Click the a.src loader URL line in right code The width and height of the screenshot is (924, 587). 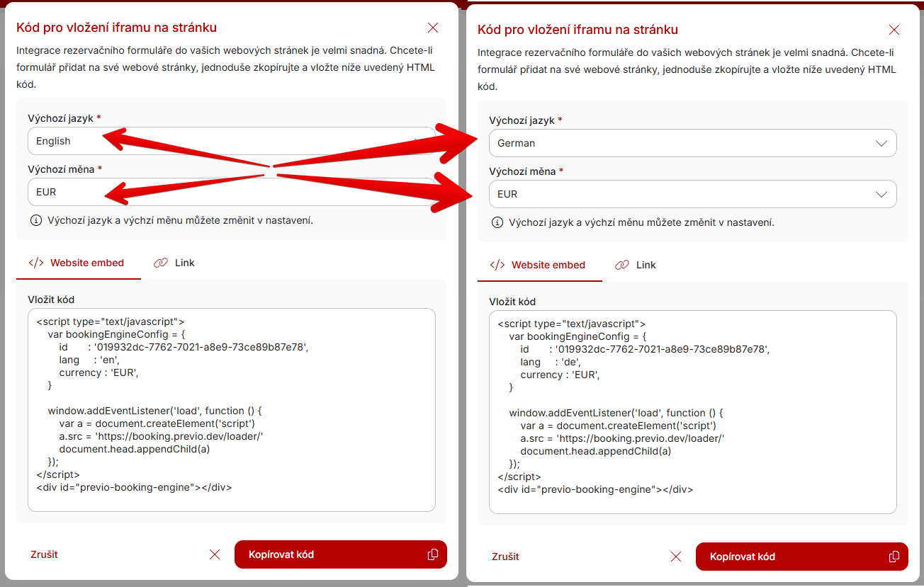[x=622, y=438]
